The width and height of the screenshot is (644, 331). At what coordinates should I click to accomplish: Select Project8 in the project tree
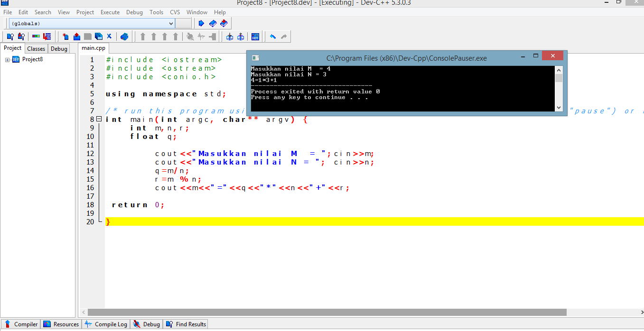(32, 59)
